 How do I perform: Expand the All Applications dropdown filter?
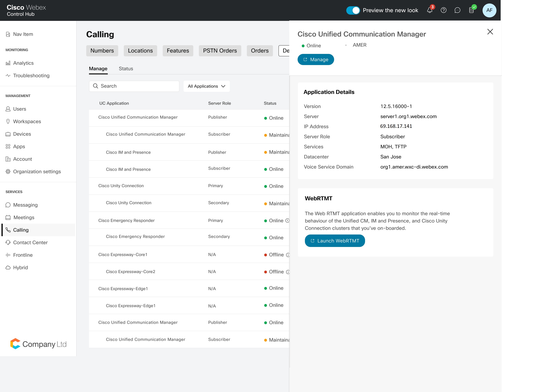207,86
